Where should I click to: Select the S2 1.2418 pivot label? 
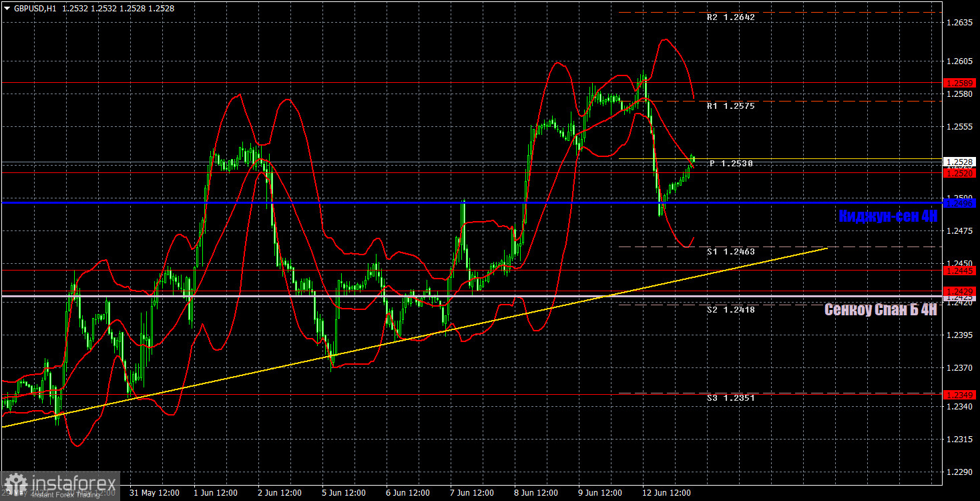click(730, 310)
